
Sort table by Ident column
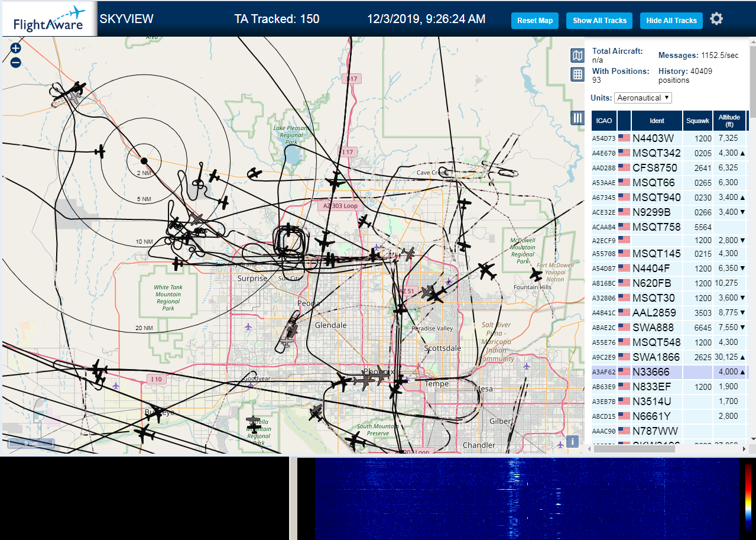pos(657,121)
